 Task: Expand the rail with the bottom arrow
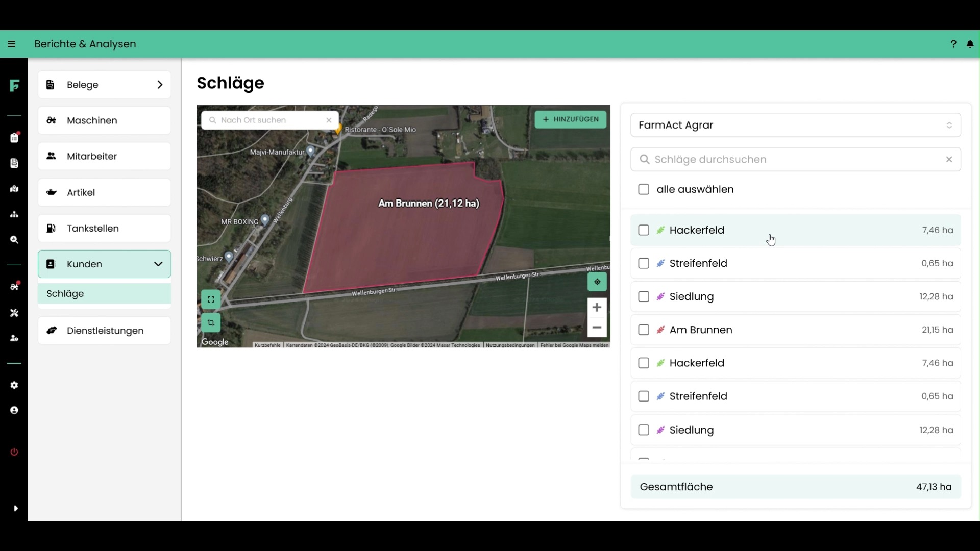pos(15,508)
